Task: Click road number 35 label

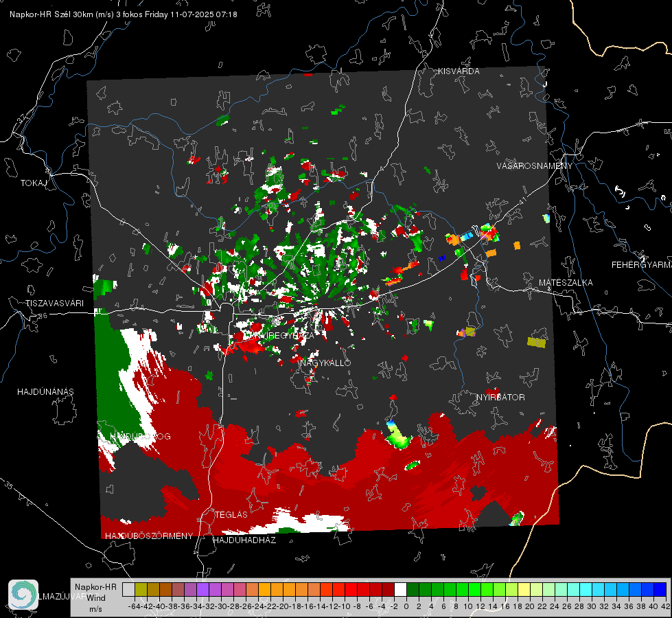Action: pyautogui.click(x=8, y=485)
